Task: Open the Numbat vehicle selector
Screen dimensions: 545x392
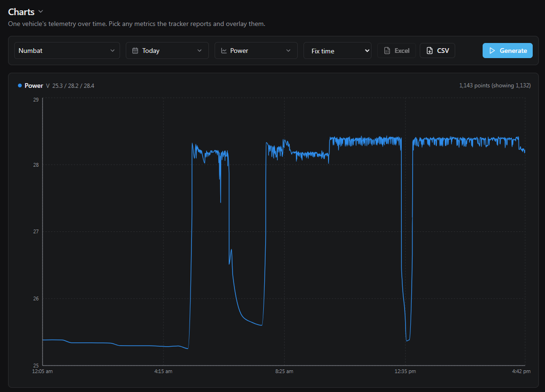Action: click(x=67, y=51)
